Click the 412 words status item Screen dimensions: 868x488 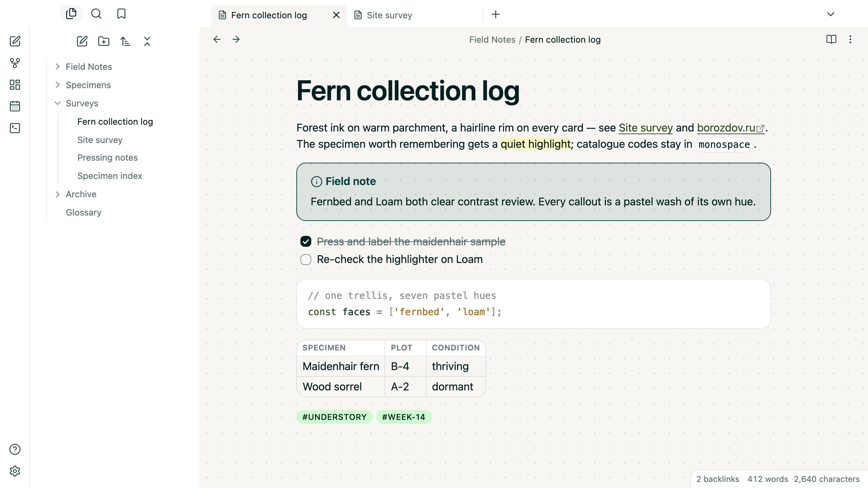pos(768,479)
